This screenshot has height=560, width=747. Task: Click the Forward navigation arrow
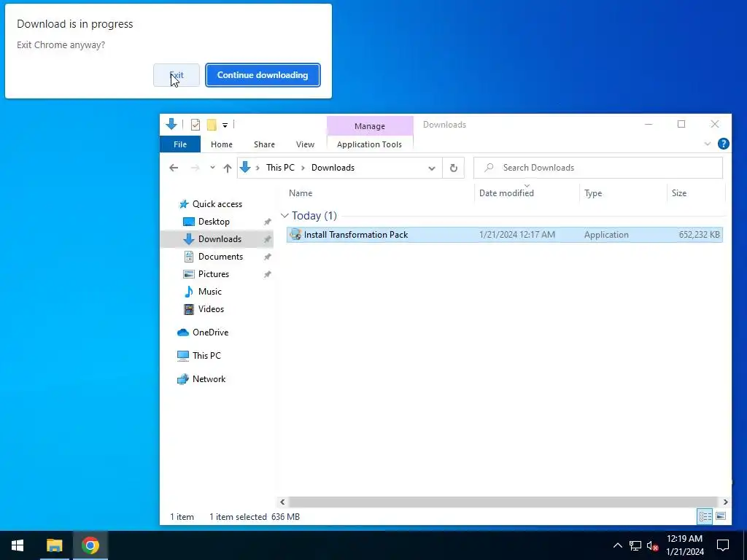coord(195,168)
